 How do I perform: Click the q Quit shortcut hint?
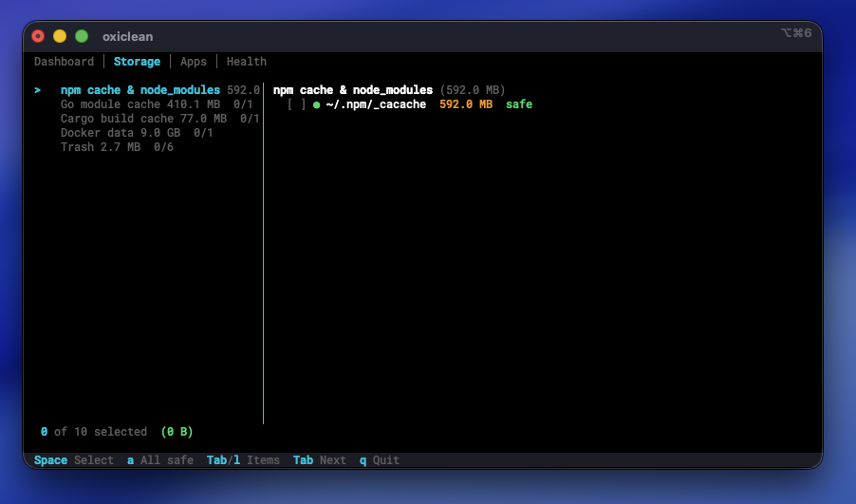point(380,460)
